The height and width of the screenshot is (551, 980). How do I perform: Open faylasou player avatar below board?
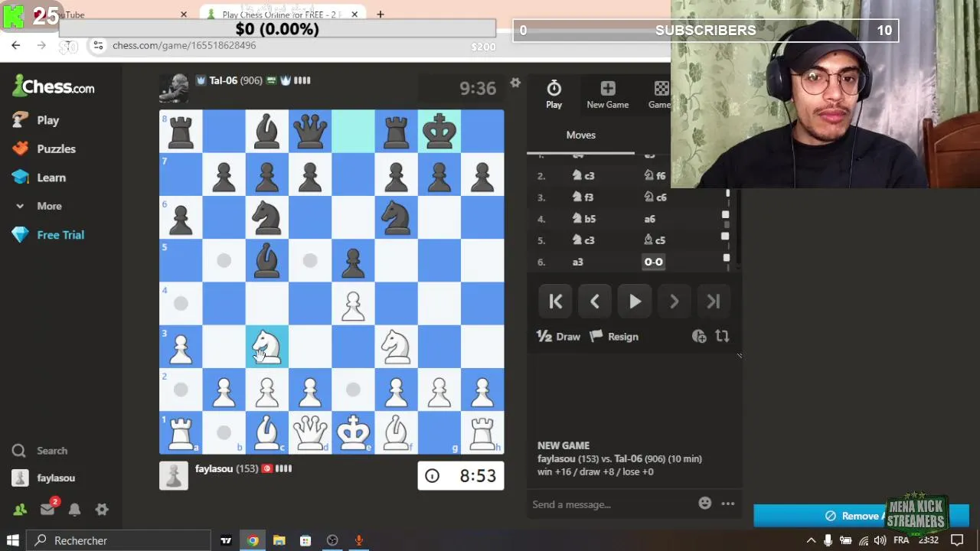click(174, 475)
